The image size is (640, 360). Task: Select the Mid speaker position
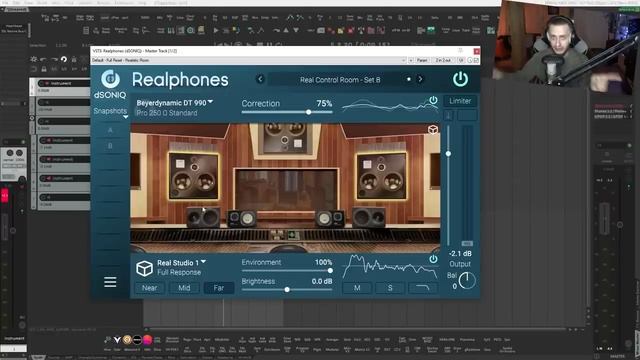(x=184, y=288)
